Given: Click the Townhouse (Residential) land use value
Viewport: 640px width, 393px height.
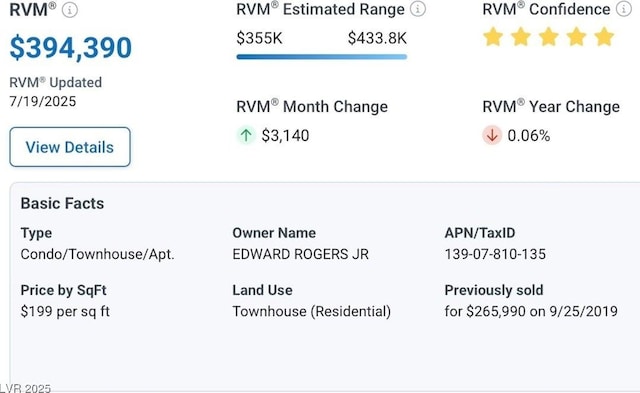Looking at the screenshot, I should point(311,311).
